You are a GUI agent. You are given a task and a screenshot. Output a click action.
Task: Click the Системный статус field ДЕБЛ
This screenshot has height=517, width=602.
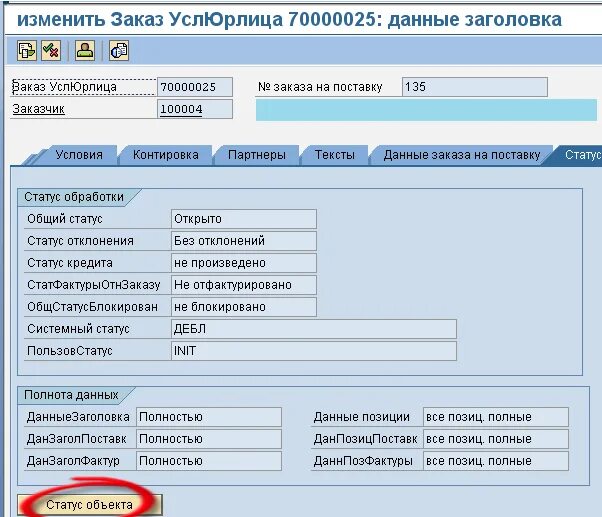(x=314, y=329)
